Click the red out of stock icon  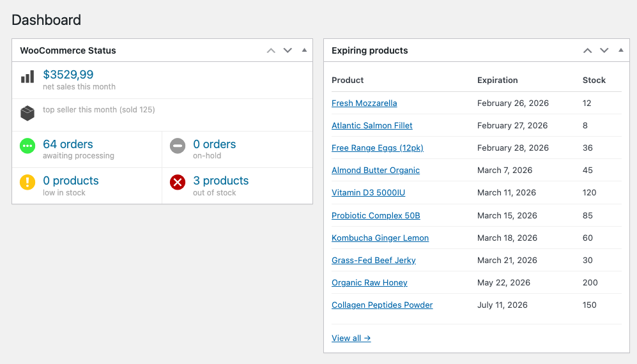tap(178, 183)
